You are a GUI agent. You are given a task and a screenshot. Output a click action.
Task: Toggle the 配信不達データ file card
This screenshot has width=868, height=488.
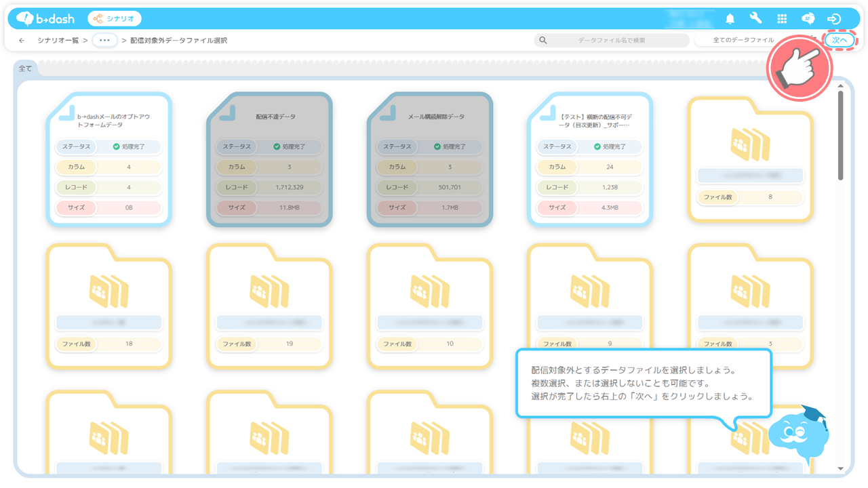point(269,159)
